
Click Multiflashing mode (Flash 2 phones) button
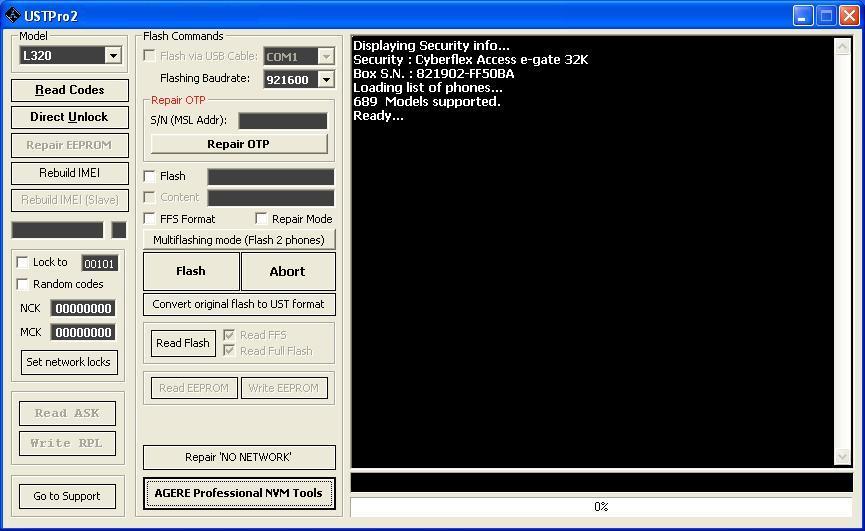(239, 240)
